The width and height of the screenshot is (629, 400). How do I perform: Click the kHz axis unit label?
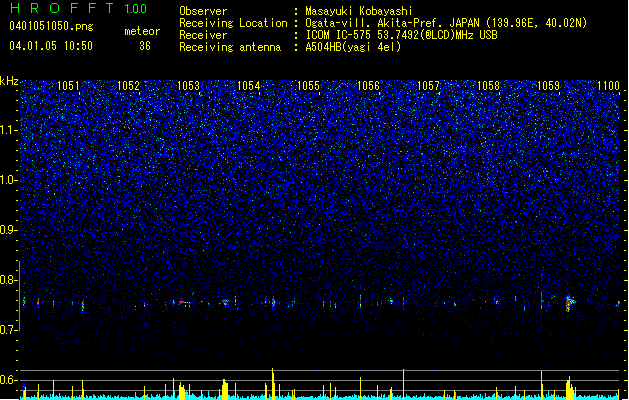click(9, 81)
